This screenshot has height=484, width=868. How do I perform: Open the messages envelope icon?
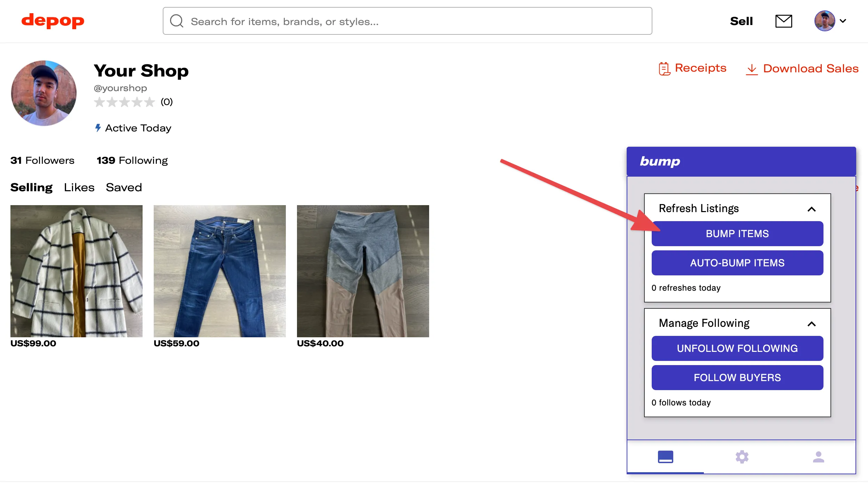[784, 21]
